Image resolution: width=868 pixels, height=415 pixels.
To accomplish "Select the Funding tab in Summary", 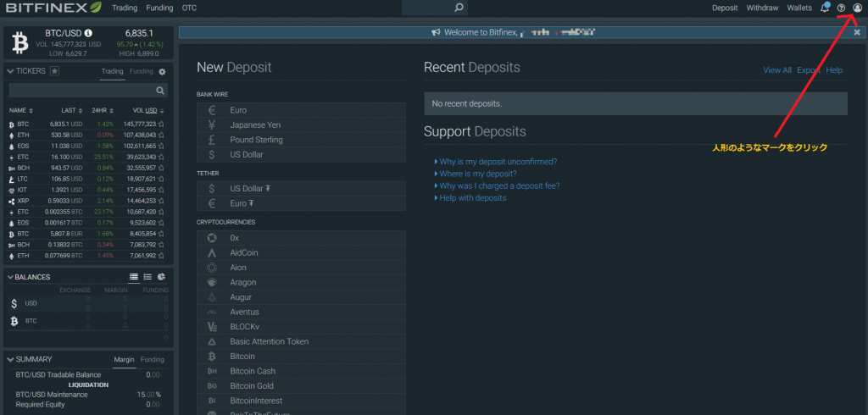I will coord(153,360).
